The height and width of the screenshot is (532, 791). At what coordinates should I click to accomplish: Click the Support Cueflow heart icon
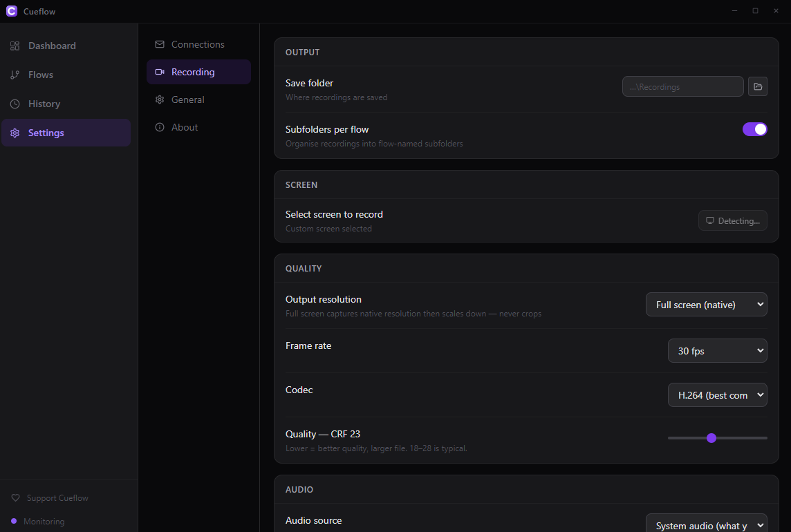[x=16, y=497]
